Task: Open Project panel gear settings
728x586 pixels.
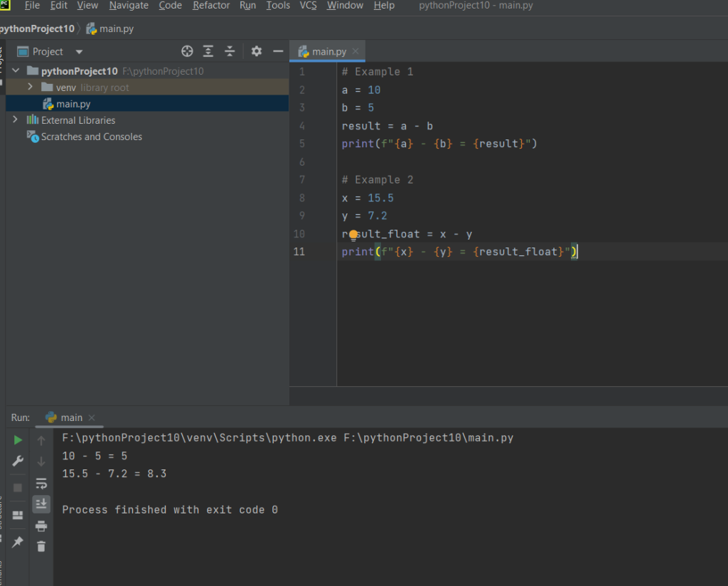Action: 257,51
